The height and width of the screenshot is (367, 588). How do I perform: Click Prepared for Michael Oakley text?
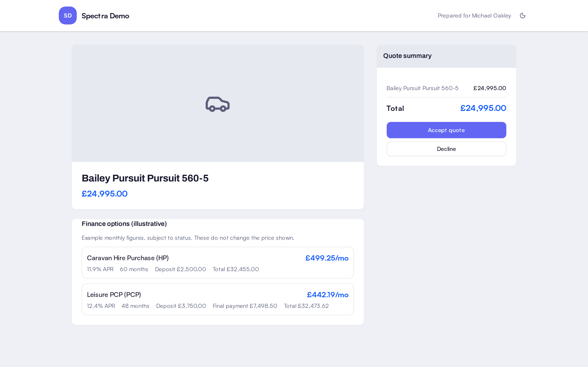pos(474,15)
